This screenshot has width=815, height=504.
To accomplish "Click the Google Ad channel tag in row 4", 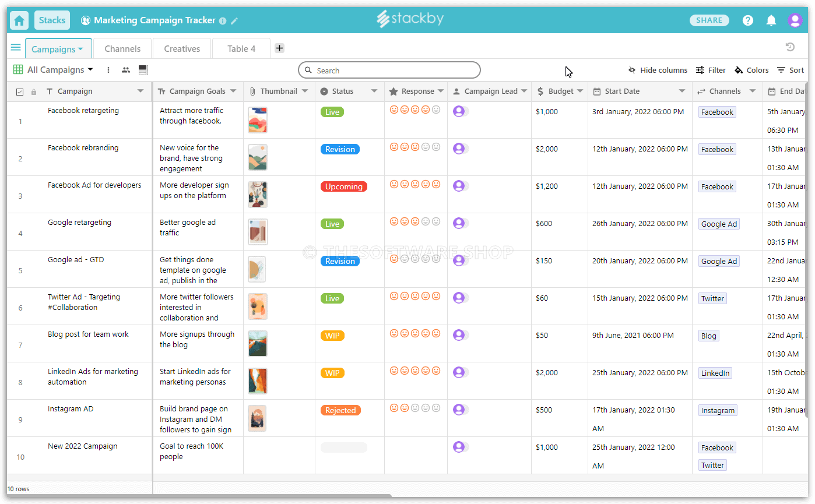I will click(x=719, y=224).
